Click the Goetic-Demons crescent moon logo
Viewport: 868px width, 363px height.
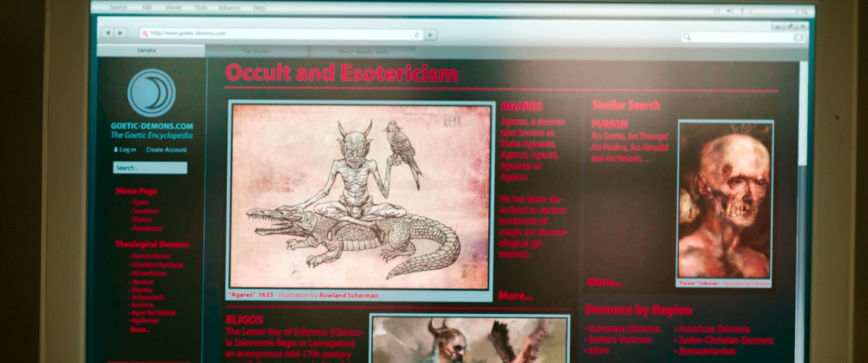pyautogui.click(x=151, y=93)
